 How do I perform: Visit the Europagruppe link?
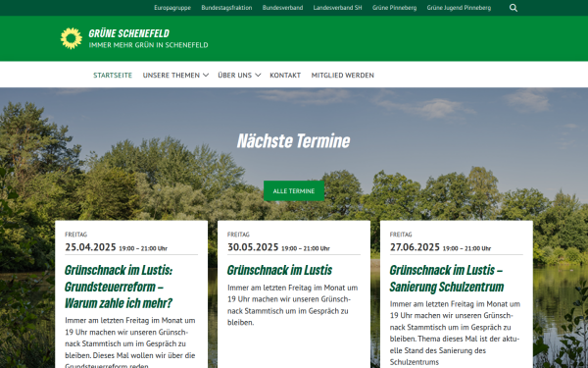[172, 8]
